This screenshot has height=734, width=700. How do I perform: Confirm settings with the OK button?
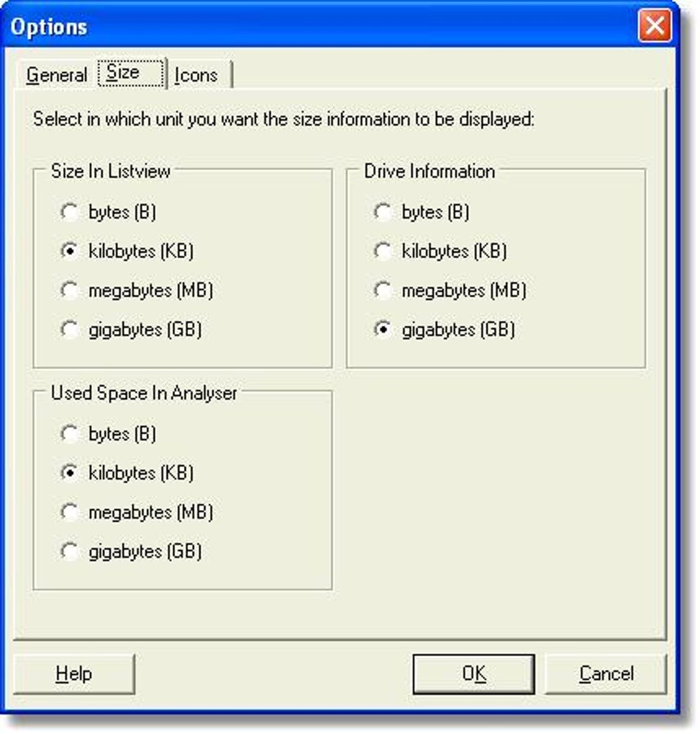point(472,673)
